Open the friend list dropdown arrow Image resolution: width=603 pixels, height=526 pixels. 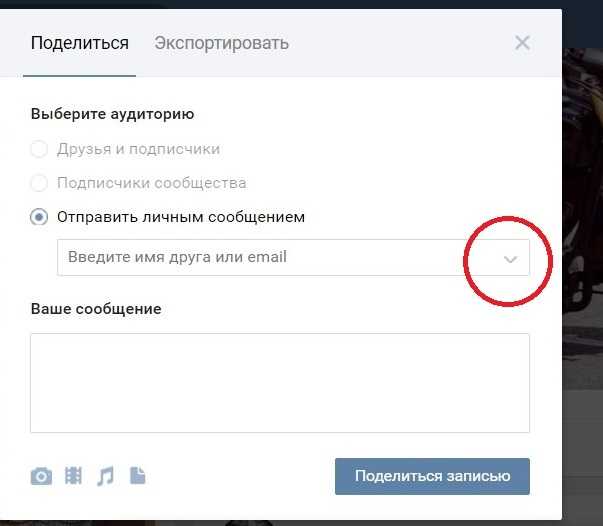(510, 259)
